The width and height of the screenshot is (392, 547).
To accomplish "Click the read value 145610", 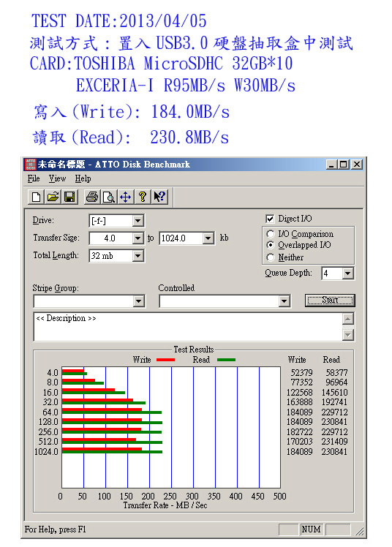I will click(334, 393).
